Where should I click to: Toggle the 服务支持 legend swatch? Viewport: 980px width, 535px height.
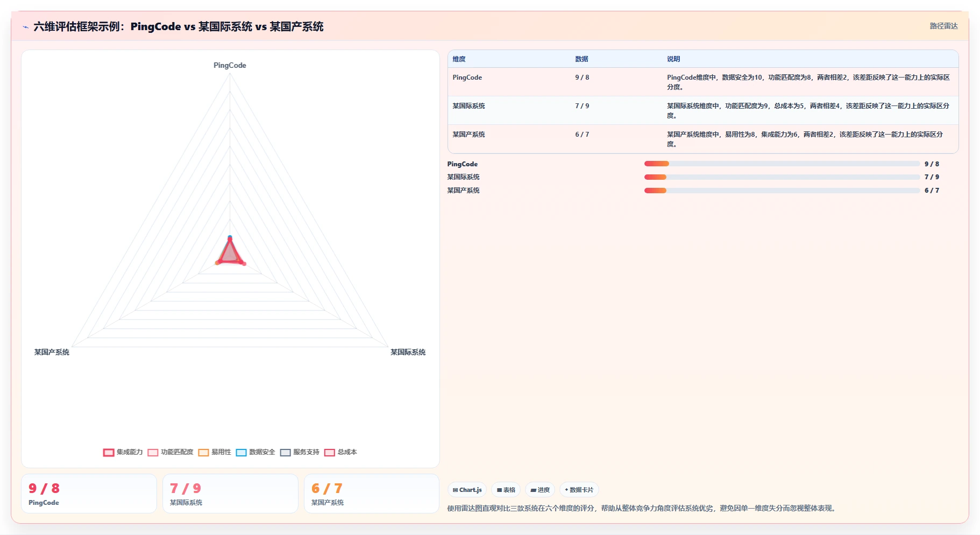click(285, 452)
